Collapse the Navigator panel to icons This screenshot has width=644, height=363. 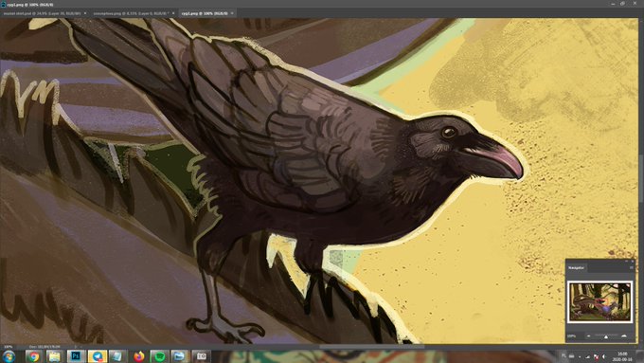(x=626, y=261)
